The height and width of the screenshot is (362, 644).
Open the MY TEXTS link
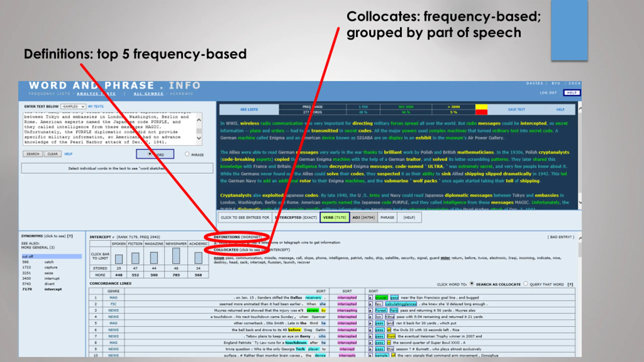pyautogui.click(x=96, y=107)
